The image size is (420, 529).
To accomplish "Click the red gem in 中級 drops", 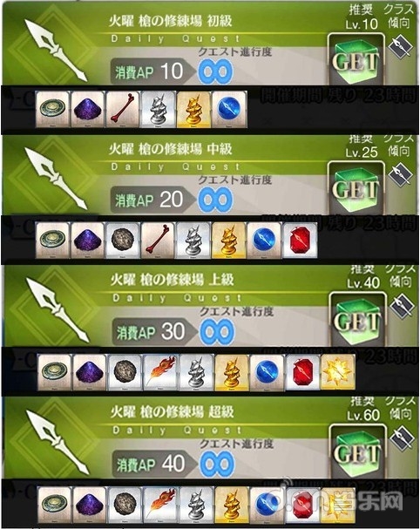I will [x=299, y=241].
